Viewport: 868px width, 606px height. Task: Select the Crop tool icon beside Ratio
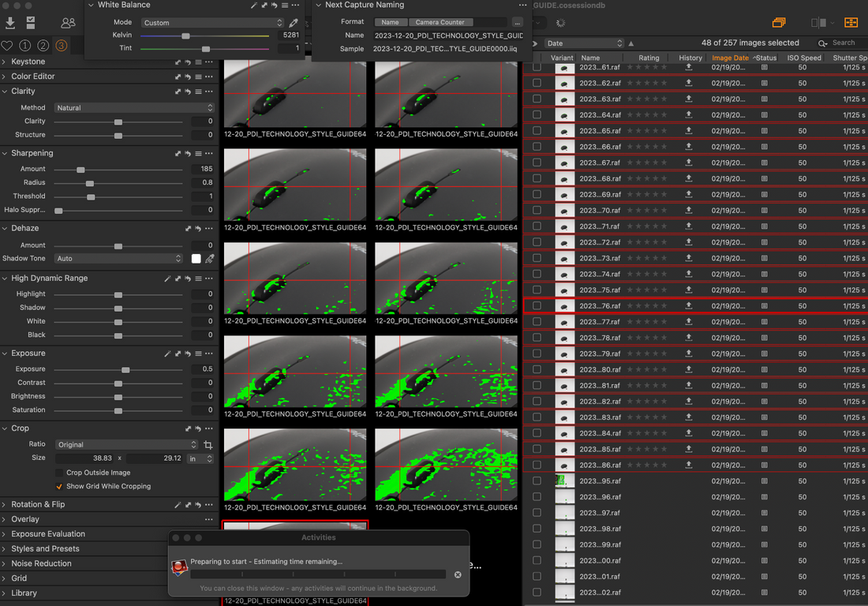(208, 445)
